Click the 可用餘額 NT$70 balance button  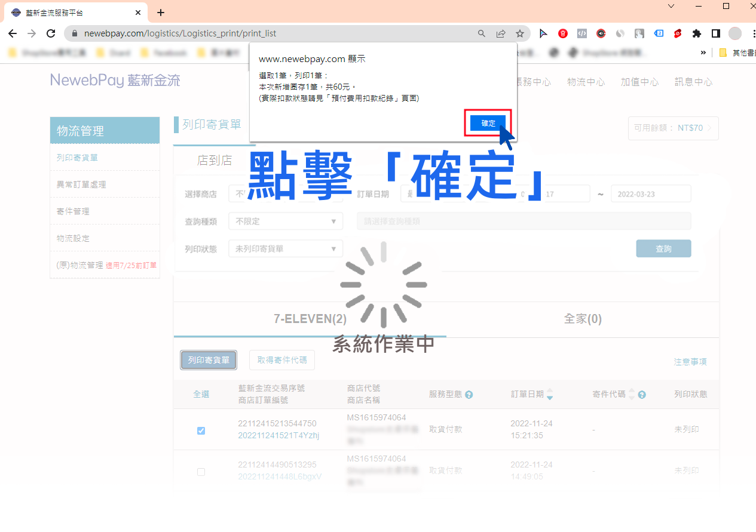pos(674,128)
